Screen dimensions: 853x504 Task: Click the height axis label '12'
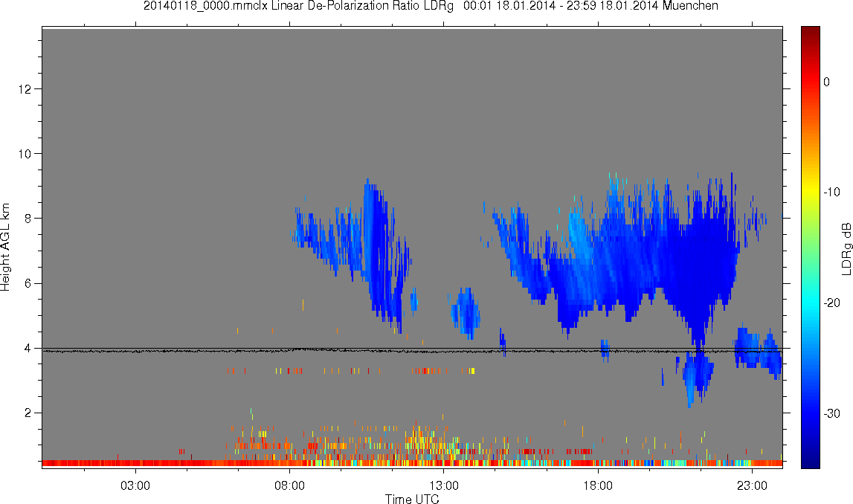tap(25, 88)
